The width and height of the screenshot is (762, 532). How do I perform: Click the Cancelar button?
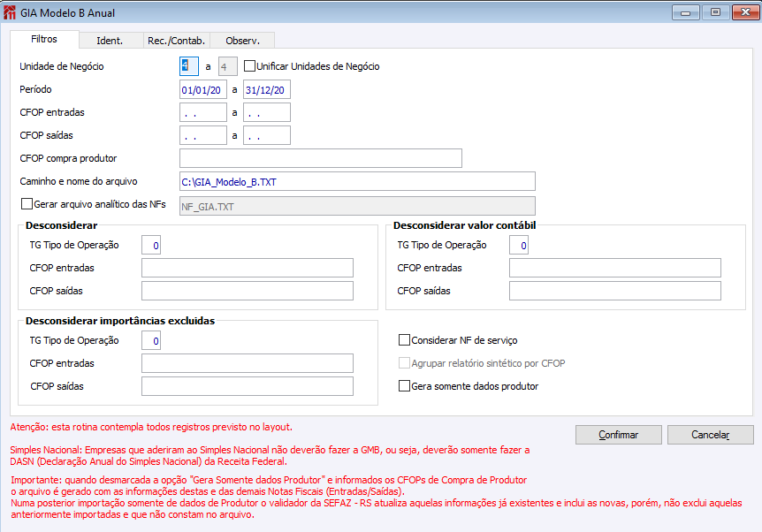710,435
